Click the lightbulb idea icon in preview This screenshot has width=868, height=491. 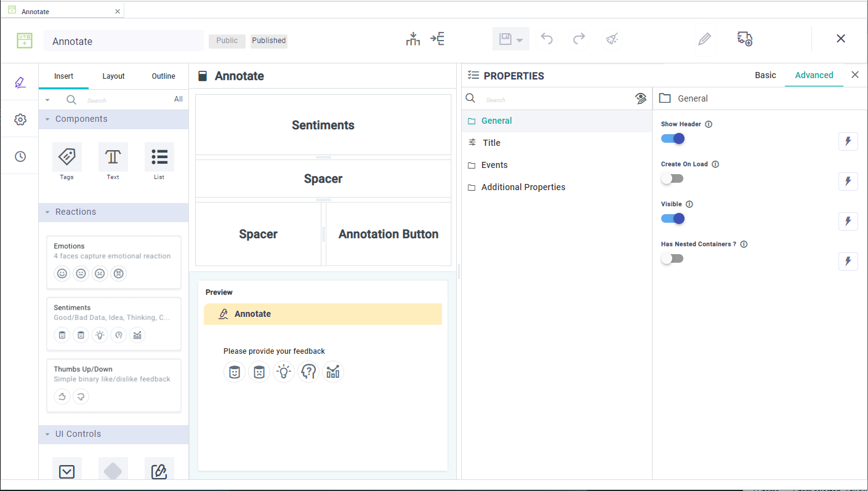pos(283,372)
